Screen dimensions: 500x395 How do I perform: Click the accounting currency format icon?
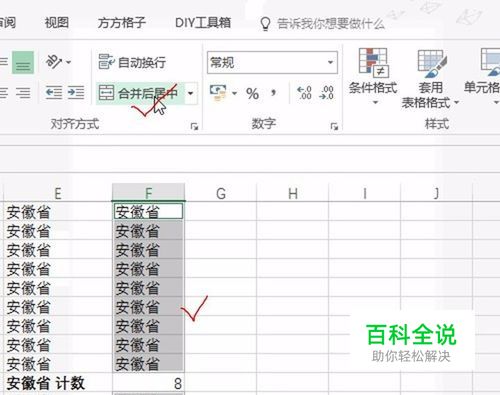pyautogui.click(x=218, y=92)
